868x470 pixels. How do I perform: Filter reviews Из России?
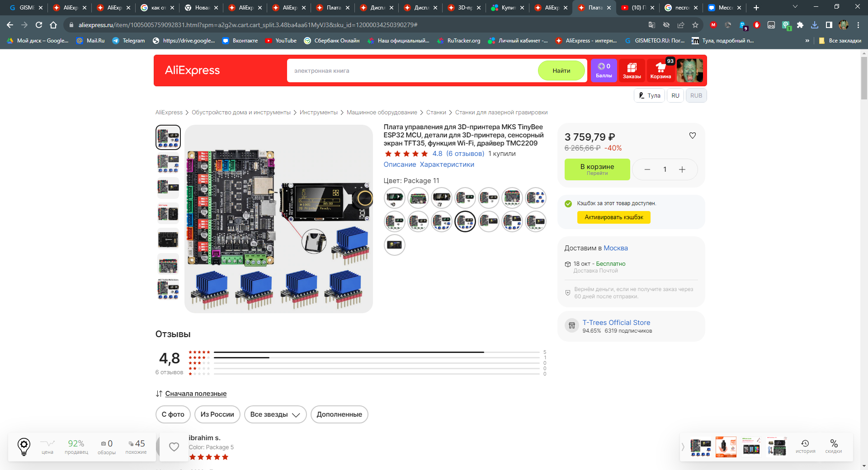tap(217, 414)
